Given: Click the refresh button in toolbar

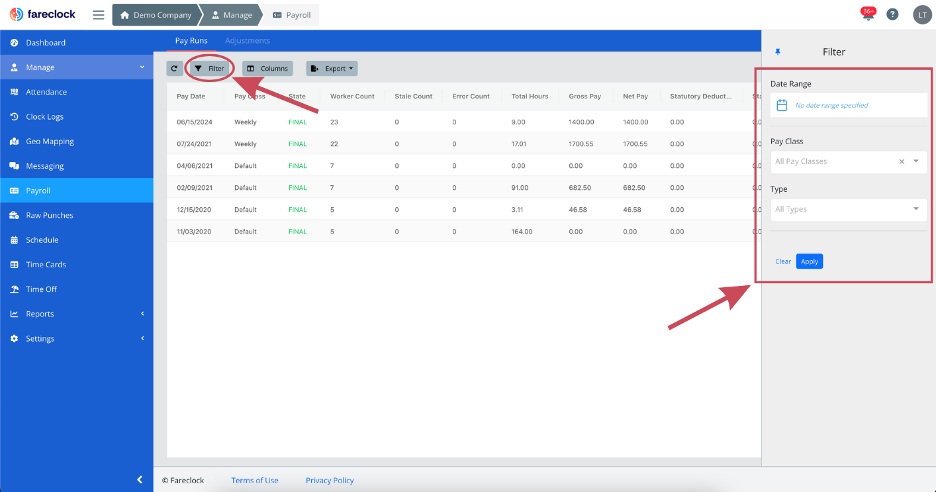Looking at the screenshot, I should point(174,69).
